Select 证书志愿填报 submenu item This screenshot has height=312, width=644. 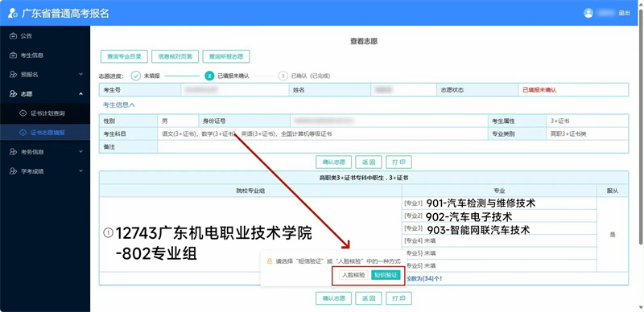click(x=45, y=132)
